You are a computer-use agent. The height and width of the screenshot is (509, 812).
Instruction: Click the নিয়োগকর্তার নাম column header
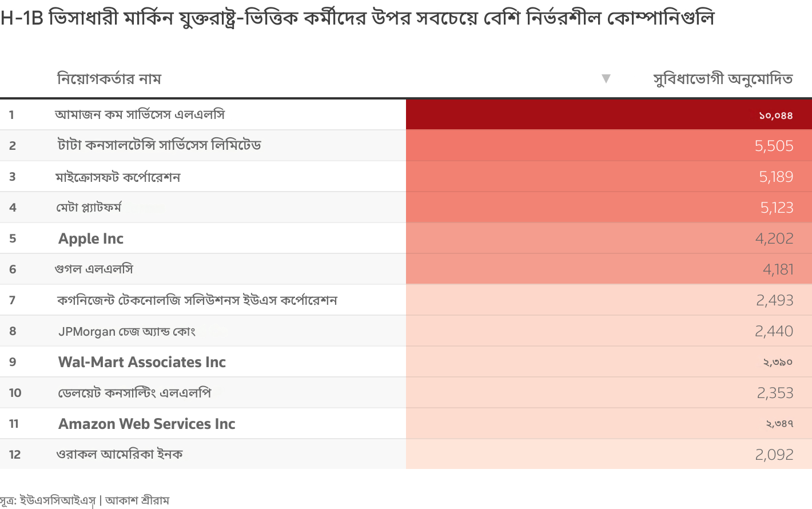(x=109, y=78)
